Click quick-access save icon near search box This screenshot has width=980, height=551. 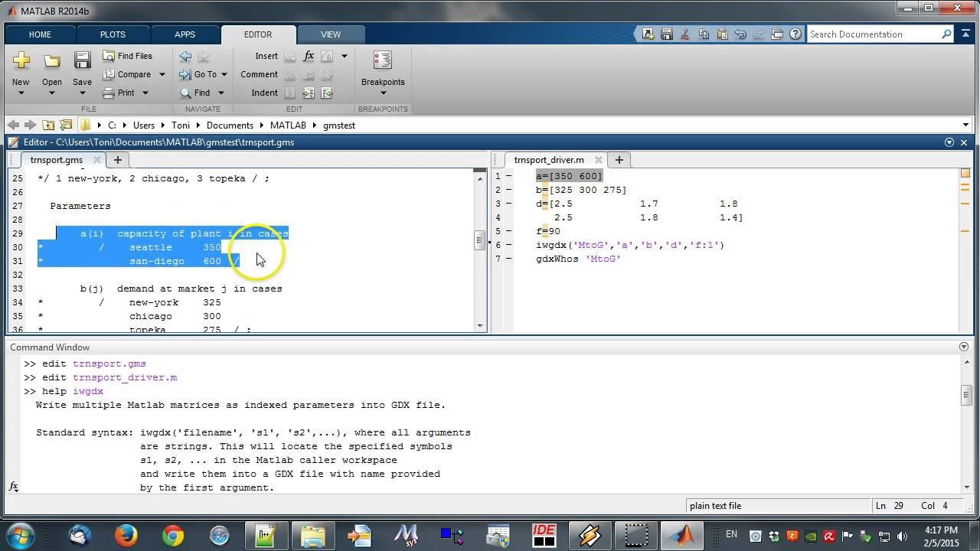(666, 34)
